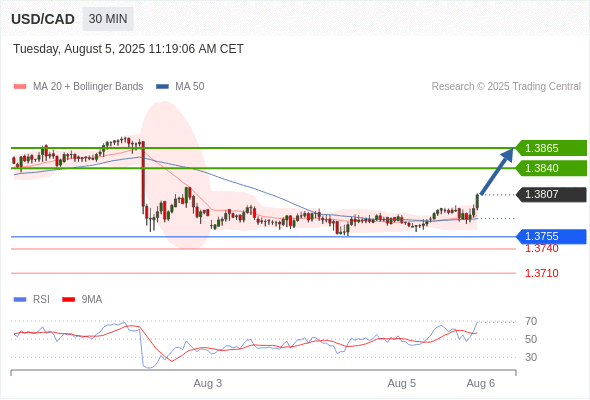The image size is (590, 400).
Task: Select the 1.3865 green resistance label
Action: click(x=551, y=148)
